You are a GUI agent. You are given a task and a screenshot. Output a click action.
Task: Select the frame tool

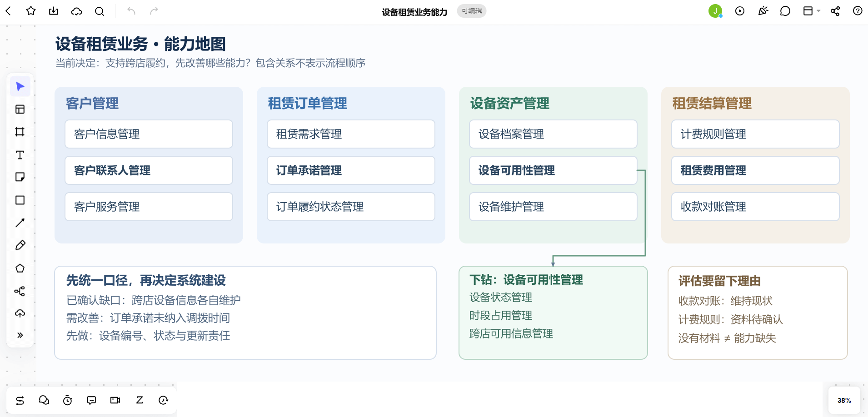click(20, 132)
